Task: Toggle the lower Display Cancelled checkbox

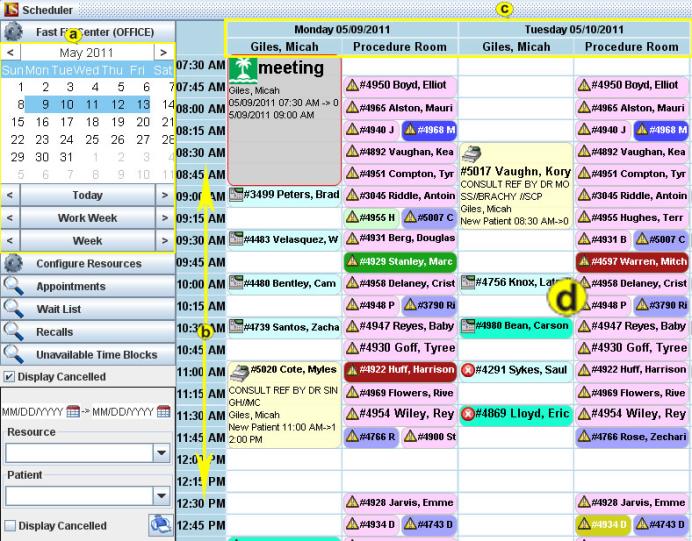Action: click(x=10, y=526)
